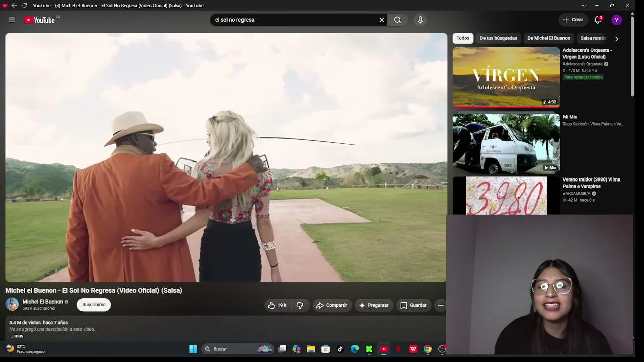644x362 pixels.
Task: Open the WPS Office taskbar icon
Action: [413, 349]
